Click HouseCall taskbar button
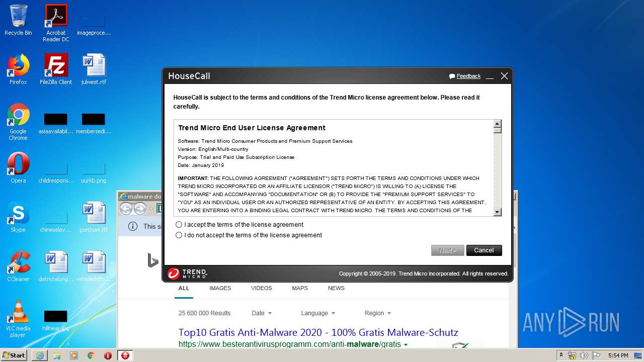 tap(125, 355)
